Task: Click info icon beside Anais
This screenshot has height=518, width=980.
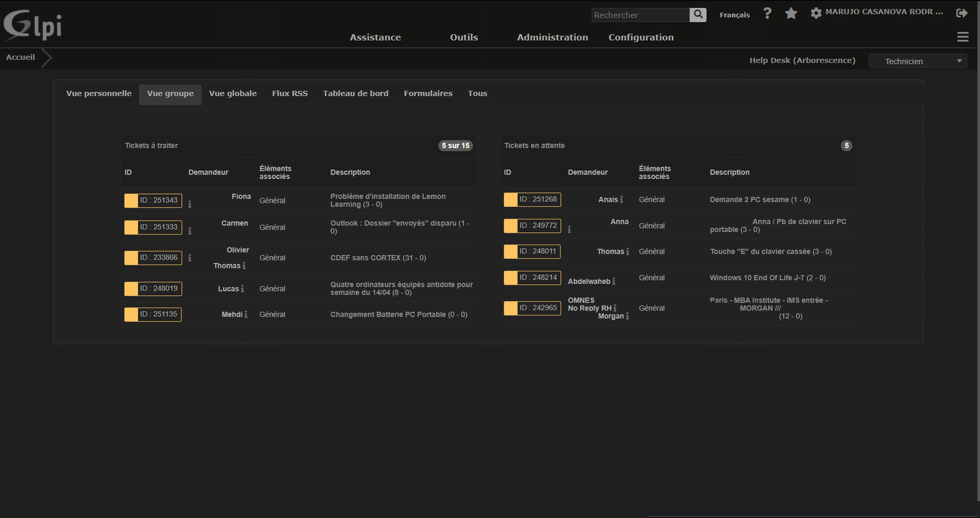Action: [622, 200]
